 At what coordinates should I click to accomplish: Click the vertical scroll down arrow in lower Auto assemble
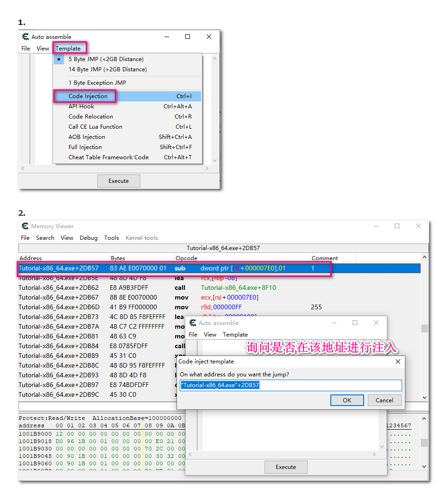pyautogui.click(x=382, y=447)
